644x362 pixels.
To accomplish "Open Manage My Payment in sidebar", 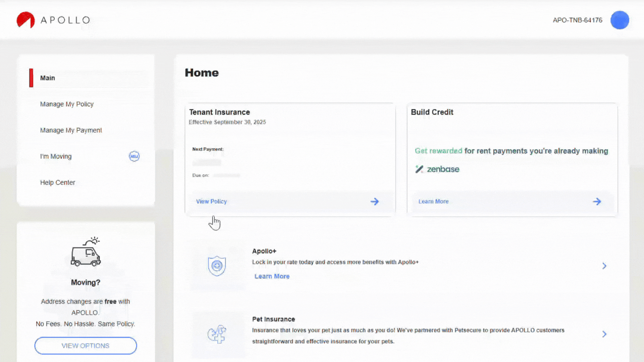I will coord(71,130).
